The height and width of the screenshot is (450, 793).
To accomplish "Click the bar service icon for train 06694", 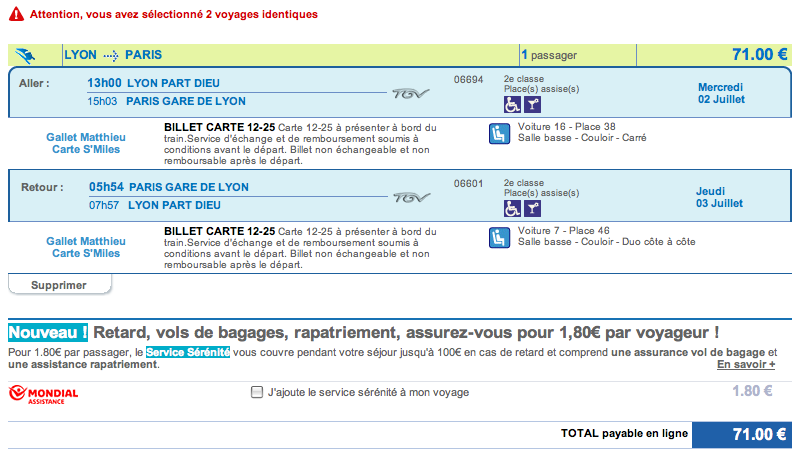I will pyautogui.click(x=532, y=104).
